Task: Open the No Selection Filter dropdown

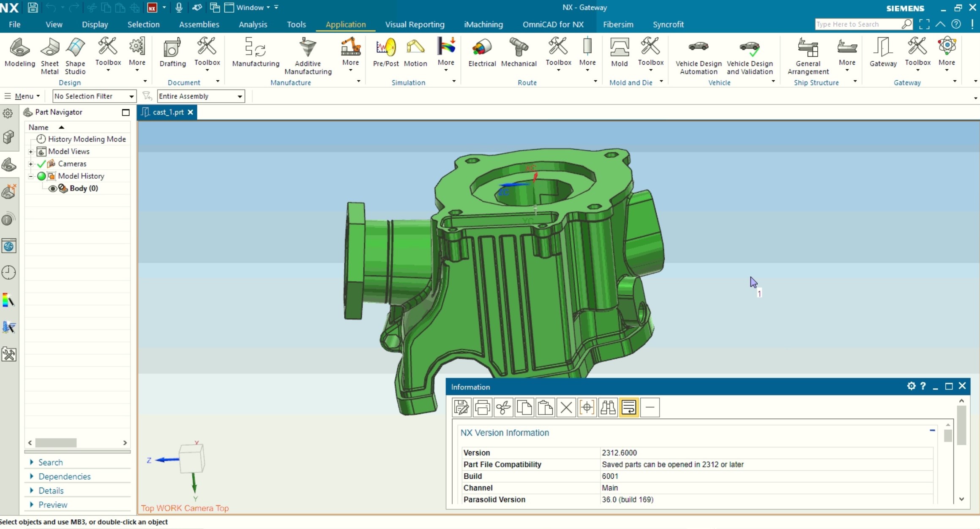Action: point(94,96)
